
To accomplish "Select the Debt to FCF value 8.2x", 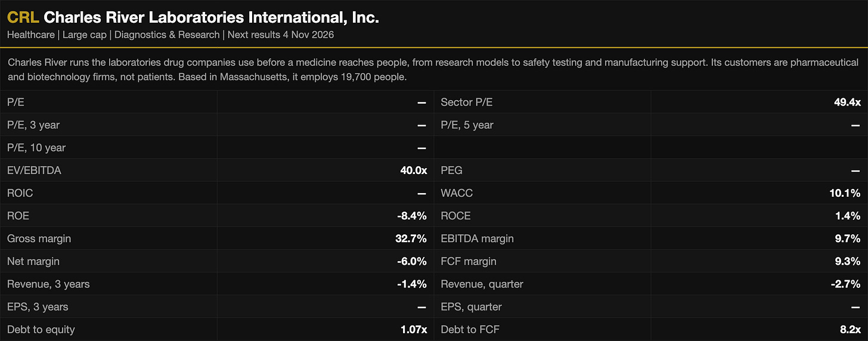I will [849, 329].
